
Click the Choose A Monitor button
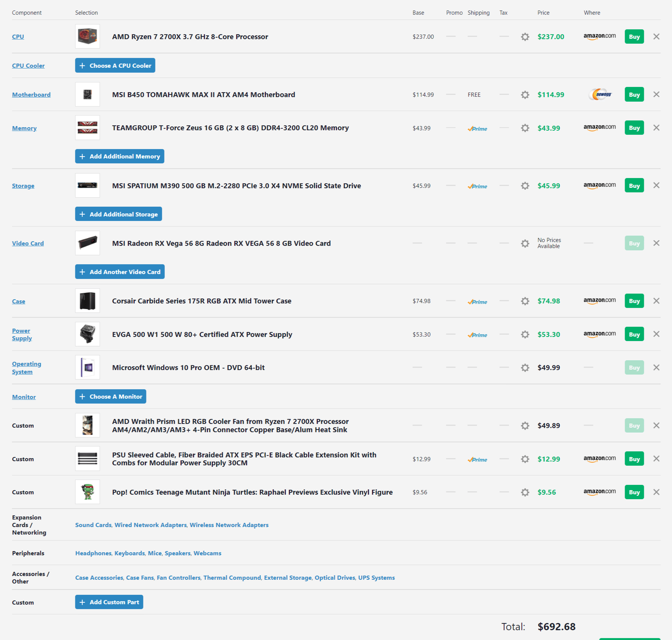tap(111, 396)
